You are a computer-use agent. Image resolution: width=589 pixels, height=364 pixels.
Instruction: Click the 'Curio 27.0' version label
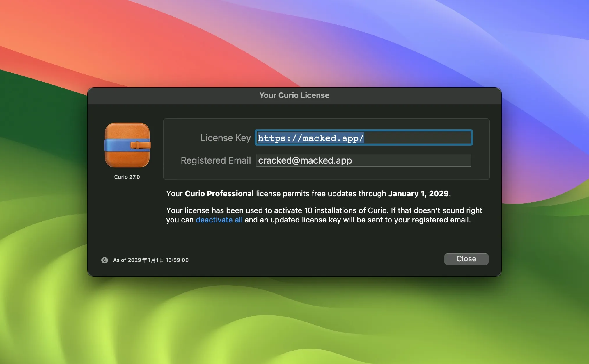click(x=127, y=177)
